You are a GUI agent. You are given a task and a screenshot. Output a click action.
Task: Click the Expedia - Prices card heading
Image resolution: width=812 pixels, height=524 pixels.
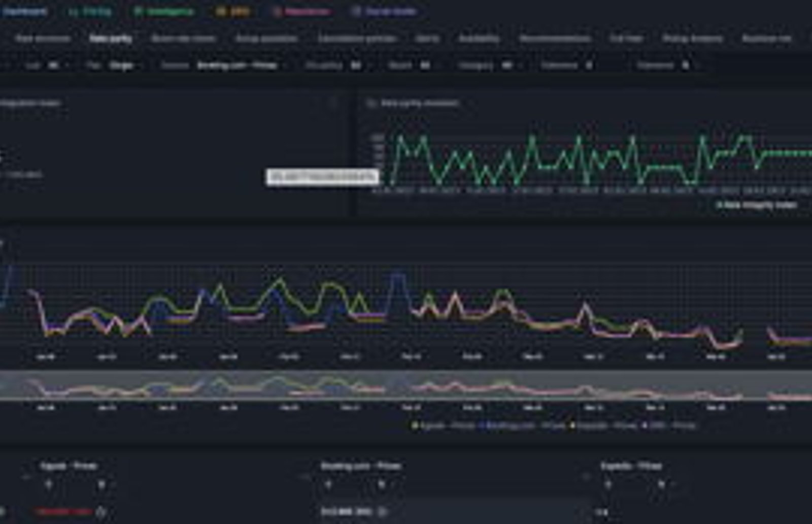[631, 466]
